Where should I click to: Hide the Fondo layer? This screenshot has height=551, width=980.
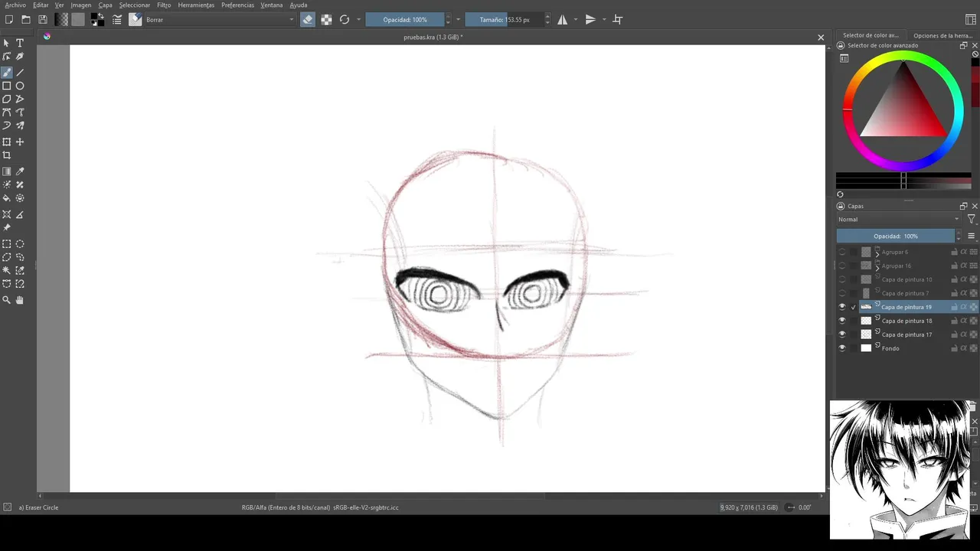842,348
